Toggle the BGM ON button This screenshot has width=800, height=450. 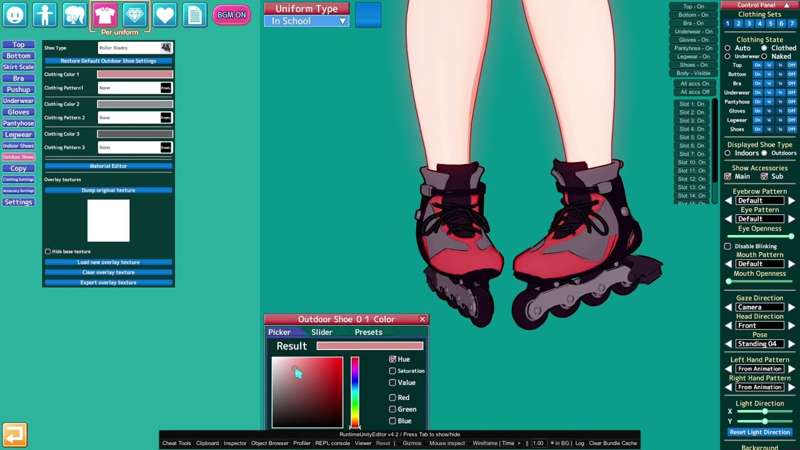click(231, 15)
